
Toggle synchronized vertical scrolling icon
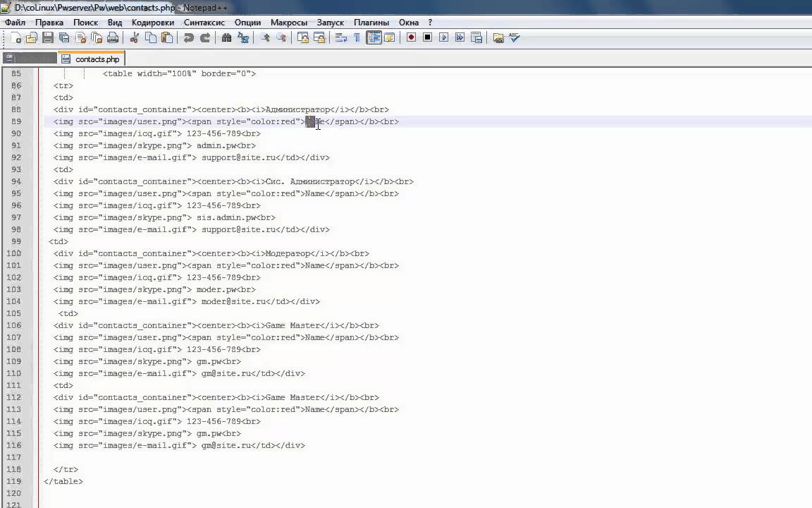[303, 38]
